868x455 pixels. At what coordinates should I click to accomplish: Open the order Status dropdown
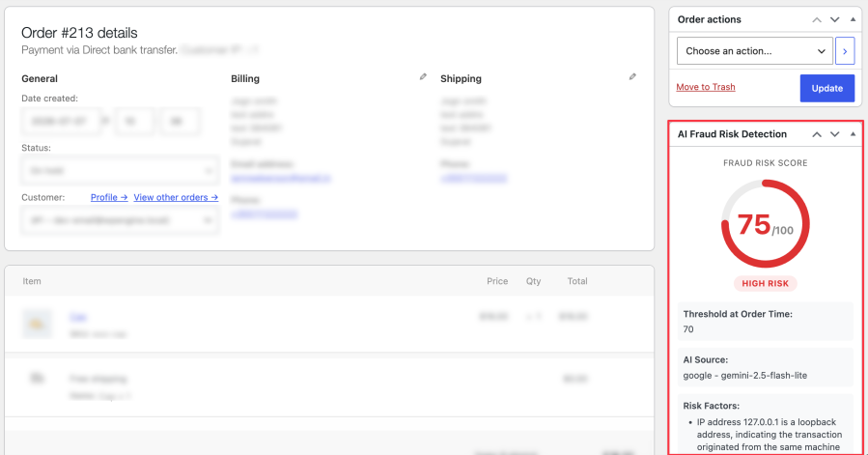click(119, 171)
